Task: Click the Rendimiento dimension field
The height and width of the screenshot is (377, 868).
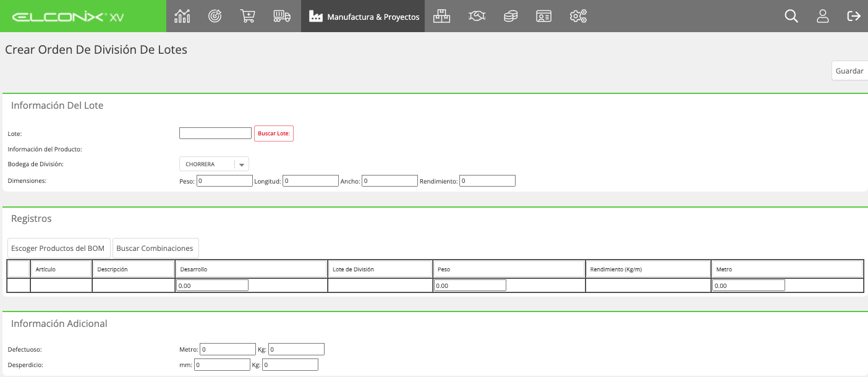Action: pyautogui.click(x=487, y=181)
